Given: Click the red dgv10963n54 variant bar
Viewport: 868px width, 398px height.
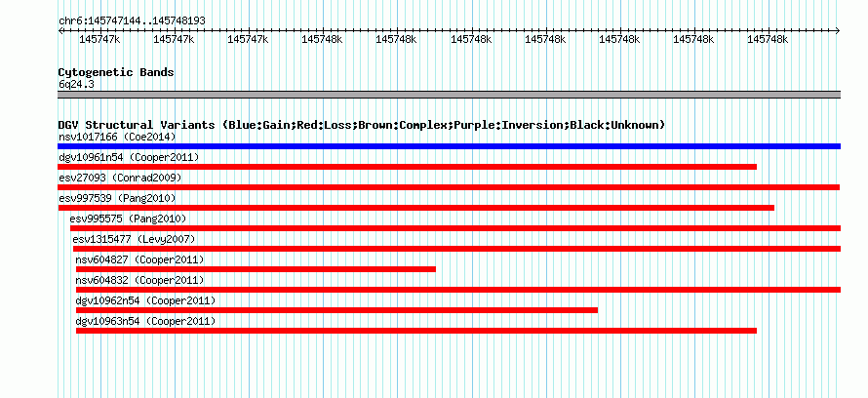Looking at the screenshot, I should click(x=416, y=331).
